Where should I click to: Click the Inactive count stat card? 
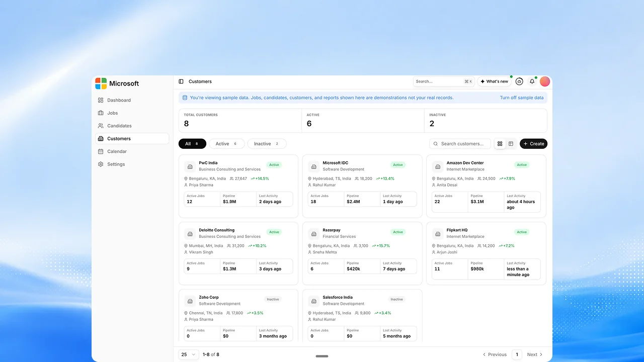[x=486, y=121]
